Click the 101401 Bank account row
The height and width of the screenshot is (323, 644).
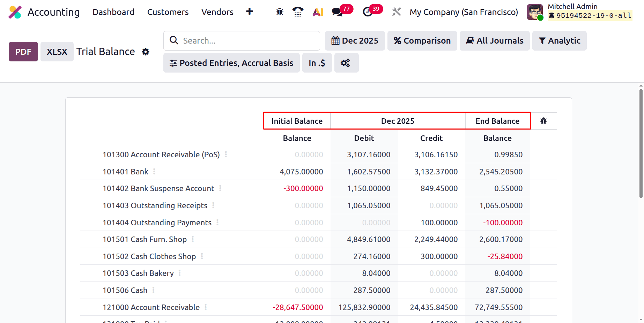click(x=318, y=172)
